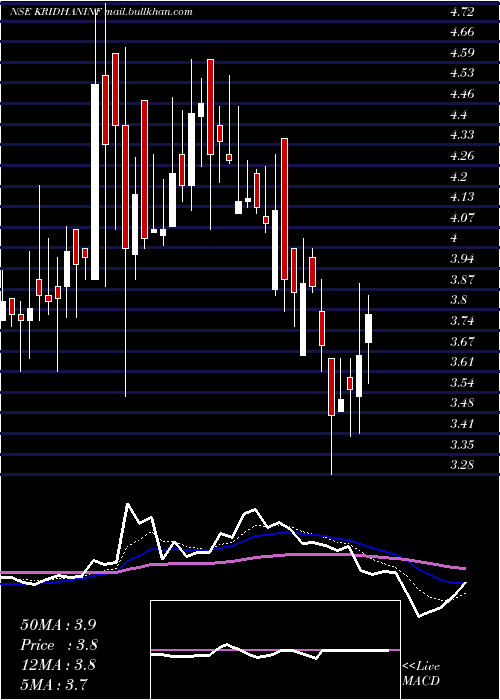Click the 4.66 price axis label
Image resolution: width=500 pixels, height=700 pixels.
click(x=462, y=32)
